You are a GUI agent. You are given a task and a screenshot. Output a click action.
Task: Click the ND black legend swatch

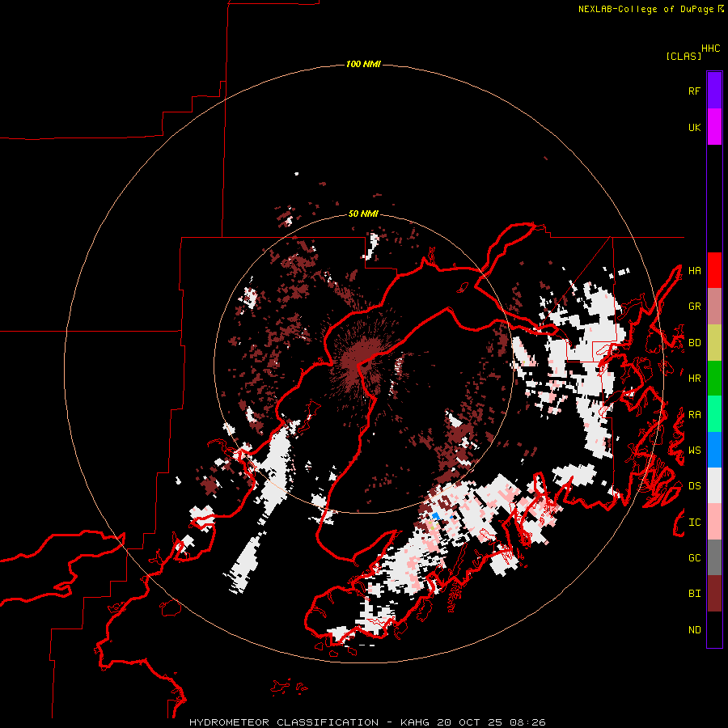click(x=714, y=629)
